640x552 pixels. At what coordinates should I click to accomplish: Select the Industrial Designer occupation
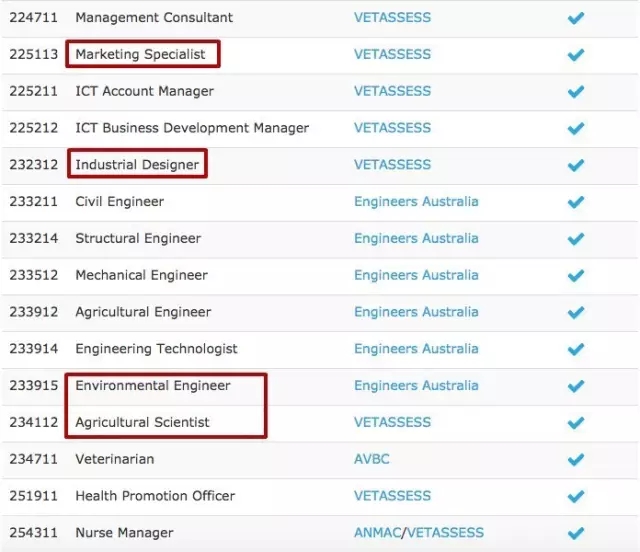137,165
